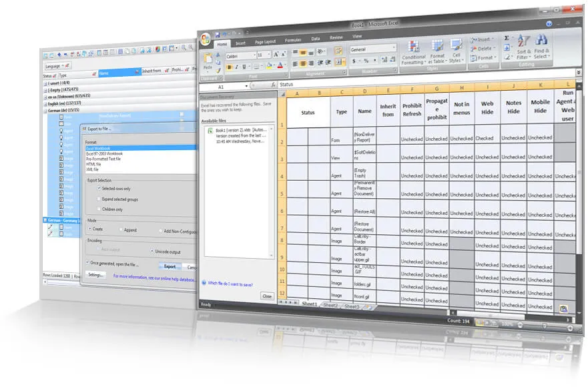Switch to the Page Layout tab

coord(265,42)
